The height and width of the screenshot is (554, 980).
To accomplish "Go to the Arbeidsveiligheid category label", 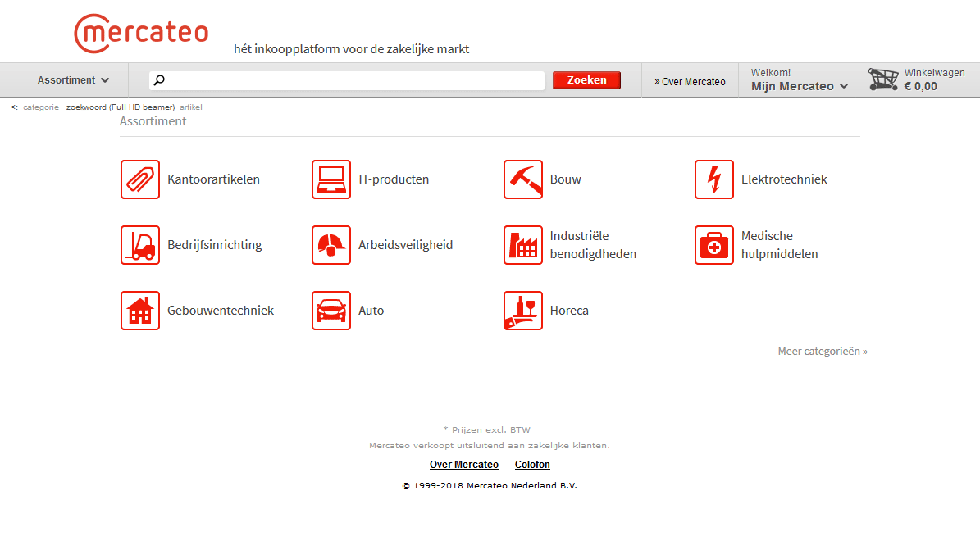I will [x=406, y=245].
